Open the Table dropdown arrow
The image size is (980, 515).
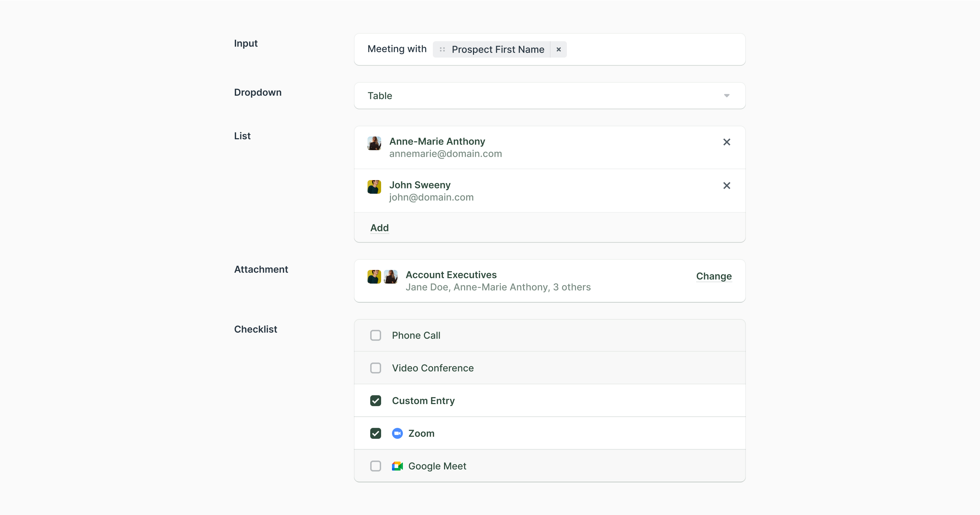pyautogui.click(x=726, y=96)
